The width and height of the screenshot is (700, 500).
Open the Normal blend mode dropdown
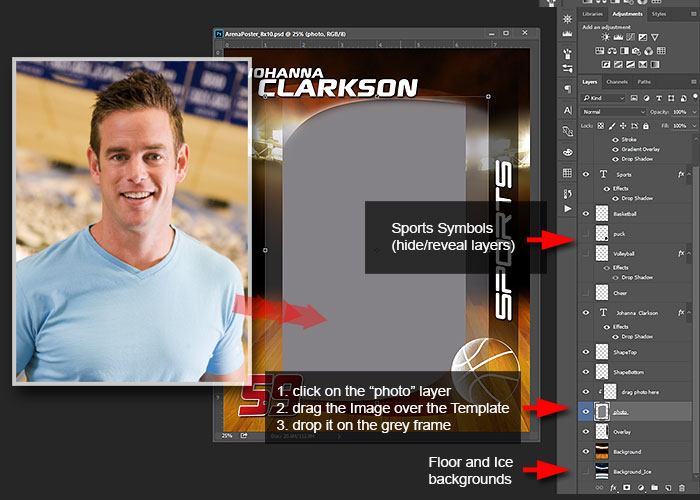pos(613,112)
